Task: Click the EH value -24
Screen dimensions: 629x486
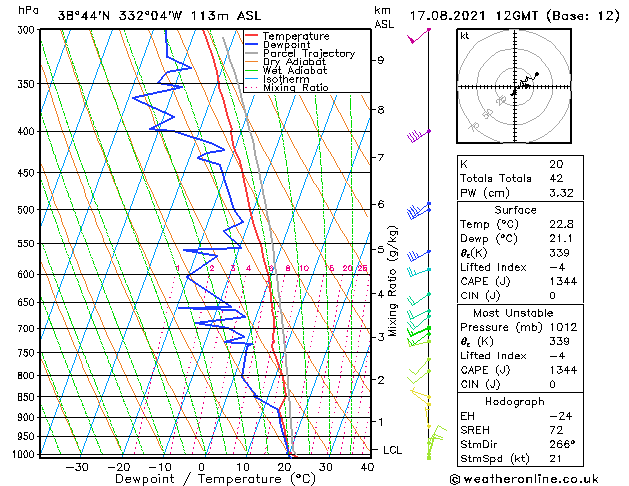Action: (561, 416)
